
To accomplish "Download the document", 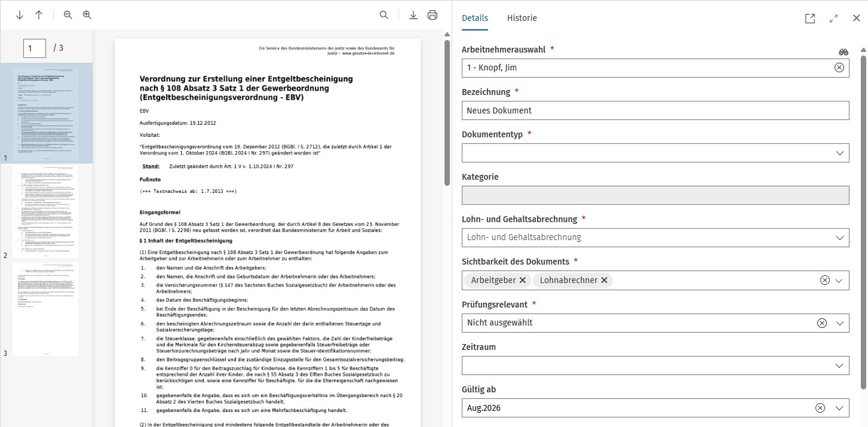I will tap(413, 15).
